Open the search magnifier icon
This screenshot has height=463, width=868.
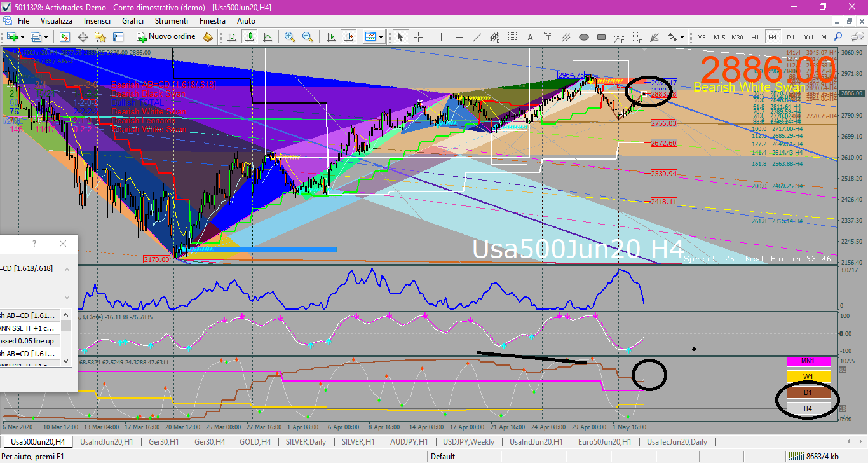[838, 37]
